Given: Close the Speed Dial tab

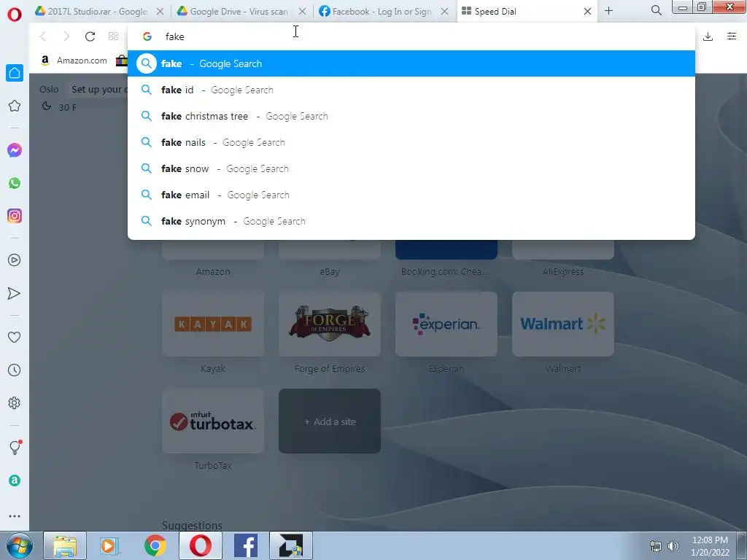Looking at the screenshot, I should click(587, 12).
